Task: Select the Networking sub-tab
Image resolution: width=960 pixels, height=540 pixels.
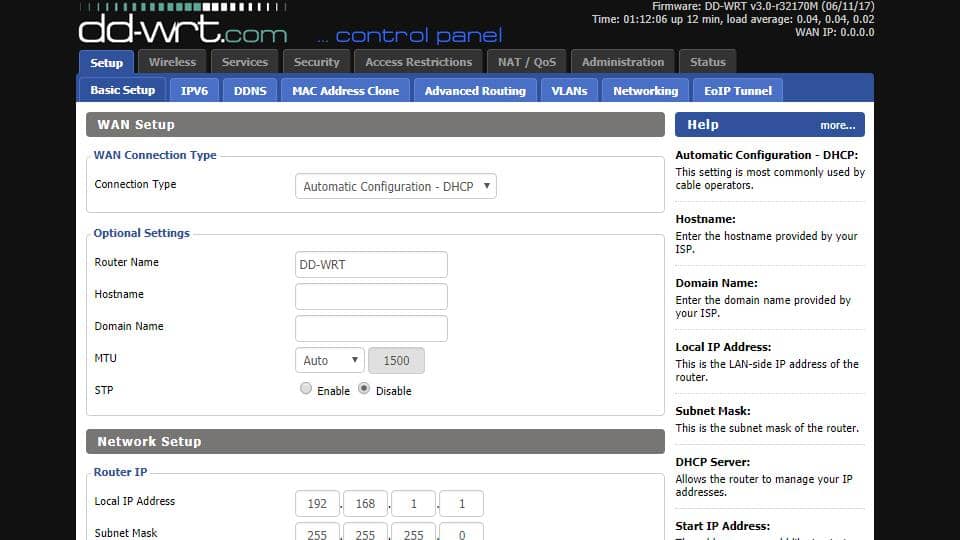Action: (x=645, y=91)
